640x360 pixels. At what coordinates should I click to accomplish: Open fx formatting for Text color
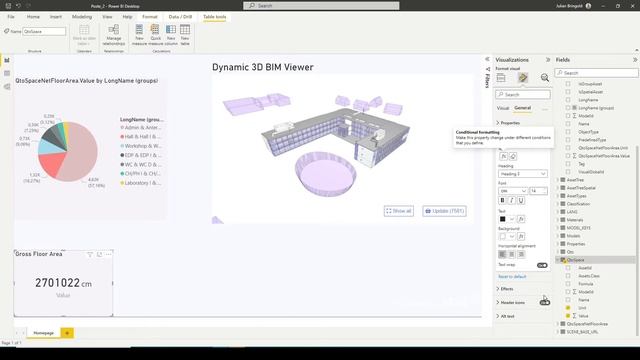pos(521,219)
